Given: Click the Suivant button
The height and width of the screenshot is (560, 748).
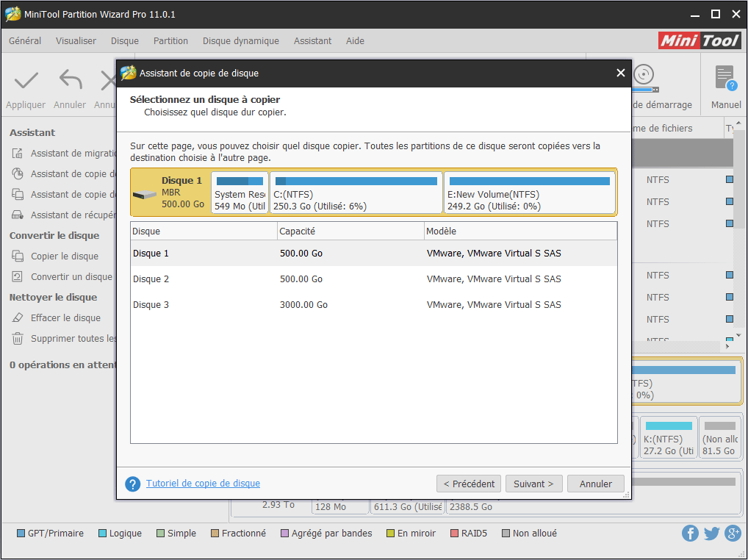Looking at the screenshot, I should 533,484.
